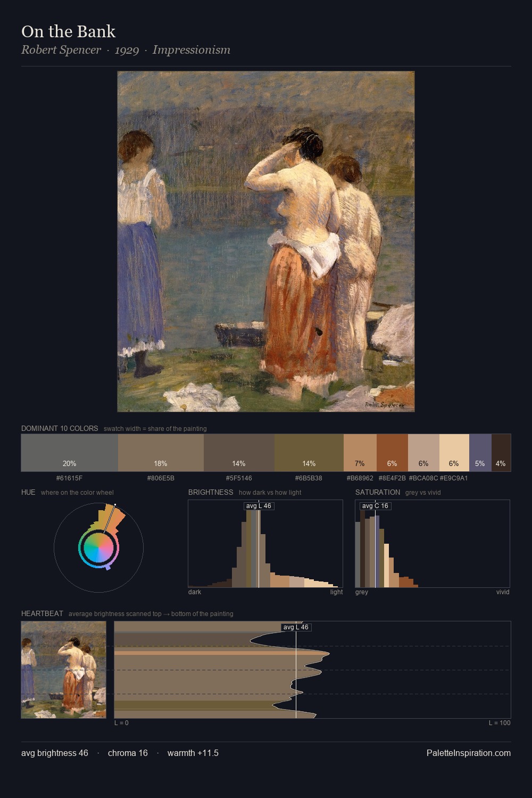
Task: Click the hex code text #BCA08C
Action: coord(423,478)
